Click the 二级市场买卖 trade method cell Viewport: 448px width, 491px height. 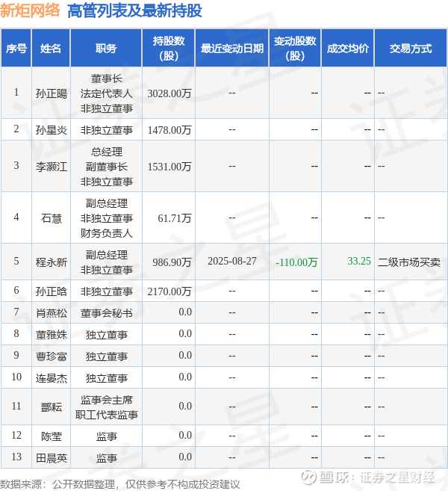(x=409, y=262)
